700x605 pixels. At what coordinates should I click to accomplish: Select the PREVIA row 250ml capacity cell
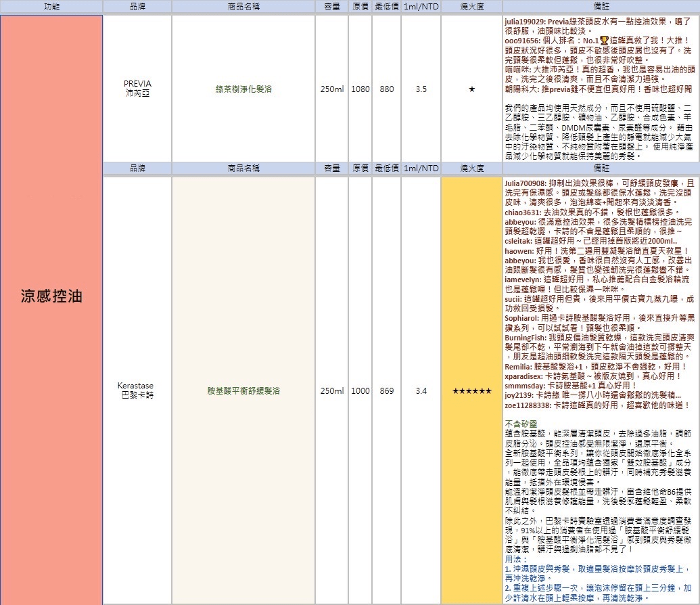[x=331, y=89]
